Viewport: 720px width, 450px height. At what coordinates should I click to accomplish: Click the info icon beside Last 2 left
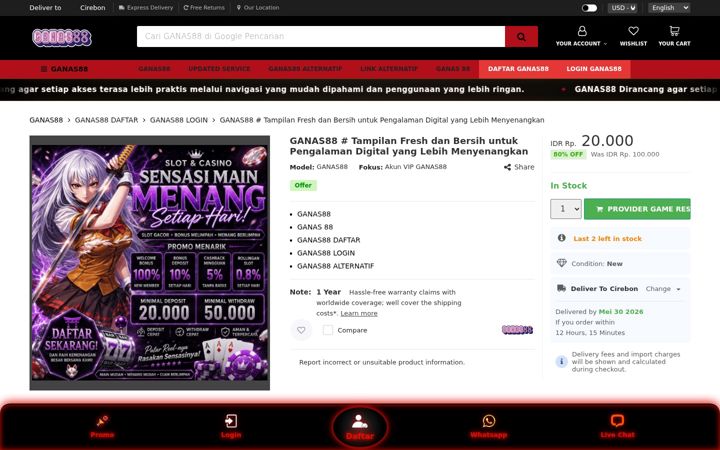point(561,238)
